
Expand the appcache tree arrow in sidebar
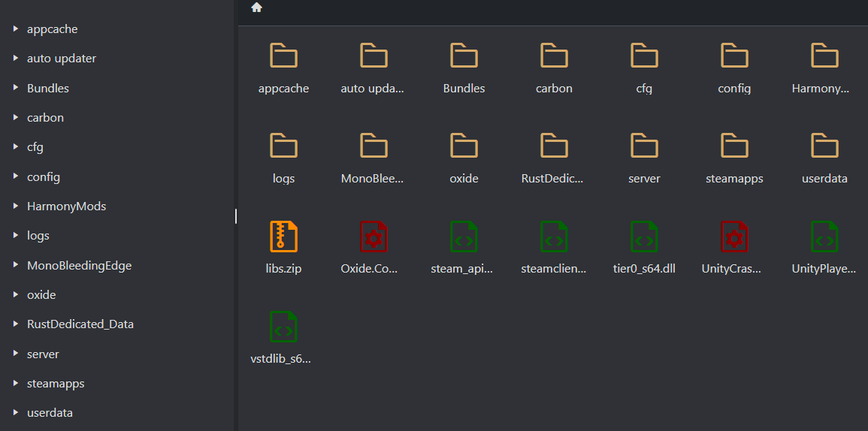pyautogui.click(x=16, y=29)
